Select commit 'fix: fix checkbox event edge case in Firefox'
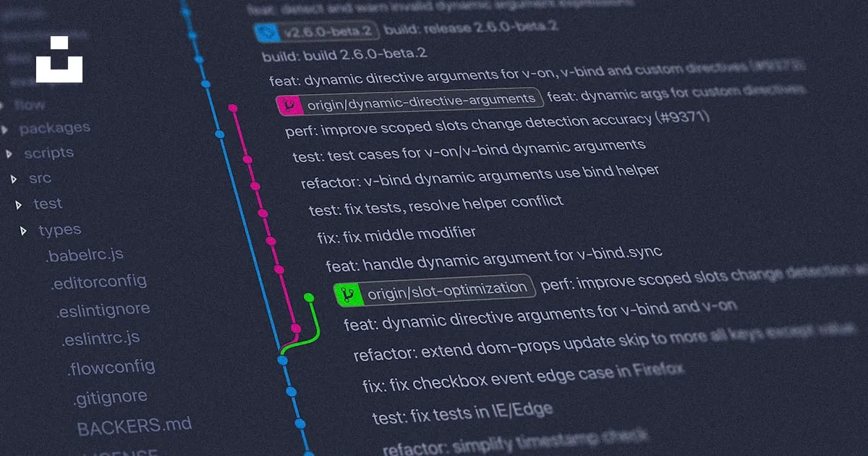 [x=523, y=377]
